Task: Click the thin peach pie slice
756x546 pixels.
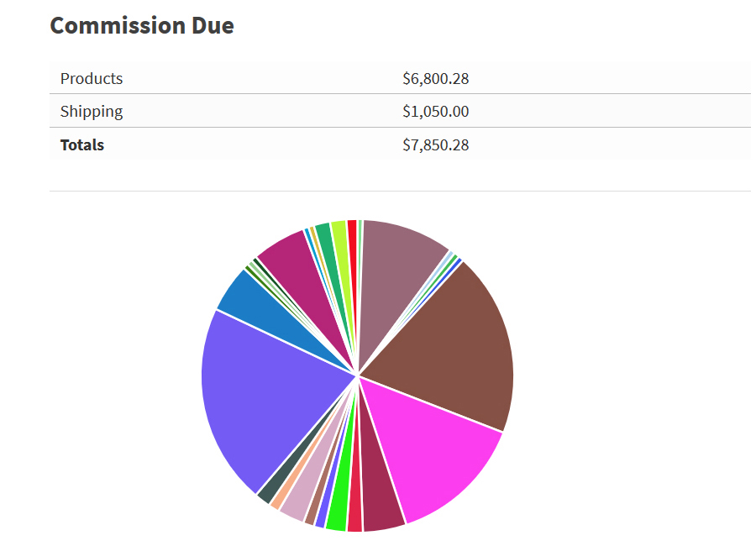Action: point(277,501)
